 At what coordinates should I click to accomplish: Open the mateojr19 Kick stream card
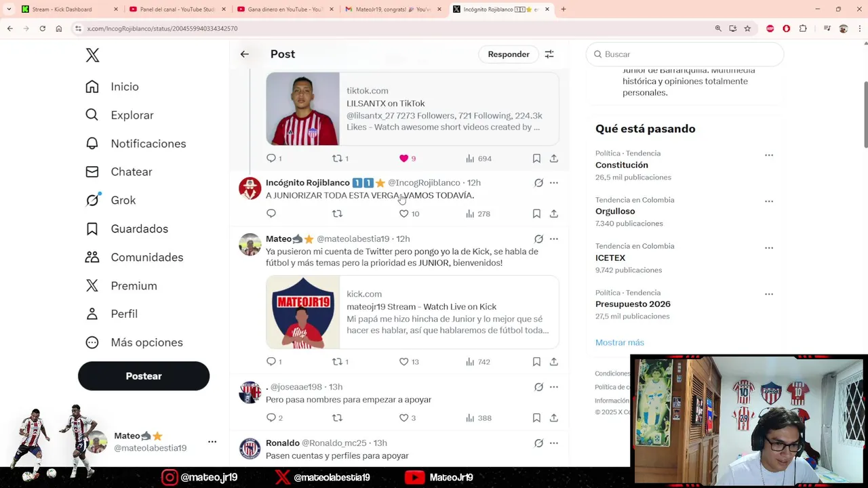click(x=412, y=312)
